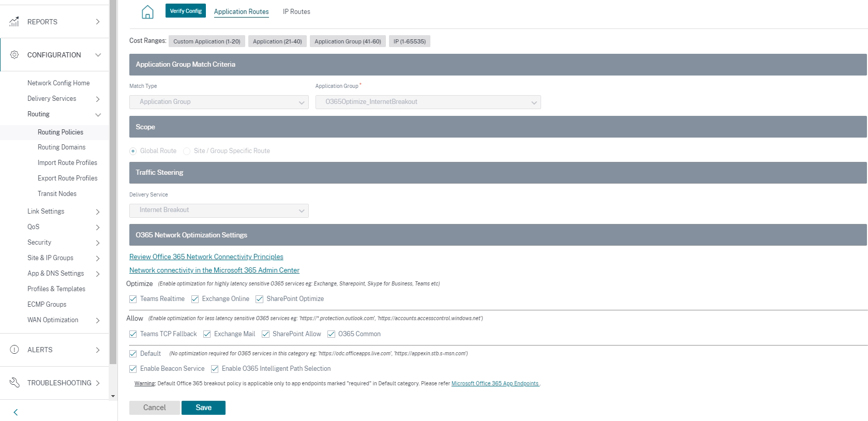The width and height of the screenshot is (868, 421).
Task: Click the Save button
Action: [x=203, y=408]
